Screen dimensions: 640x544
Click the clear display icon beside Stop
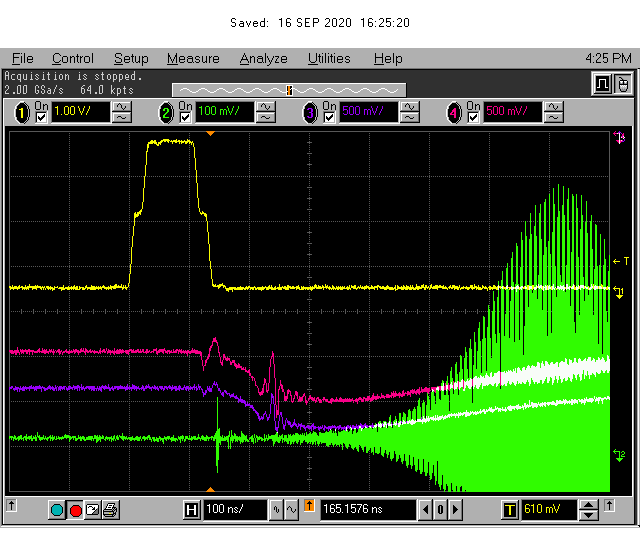coord(93,510)
